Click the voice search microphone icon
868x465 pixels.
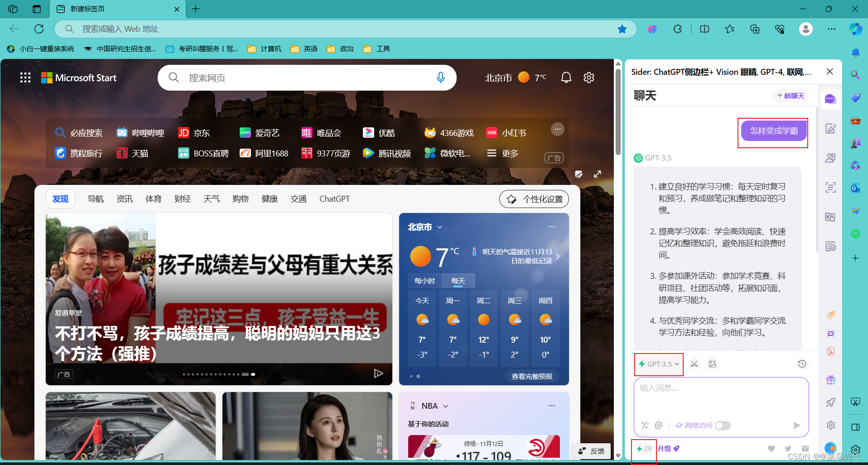(440, 77)
